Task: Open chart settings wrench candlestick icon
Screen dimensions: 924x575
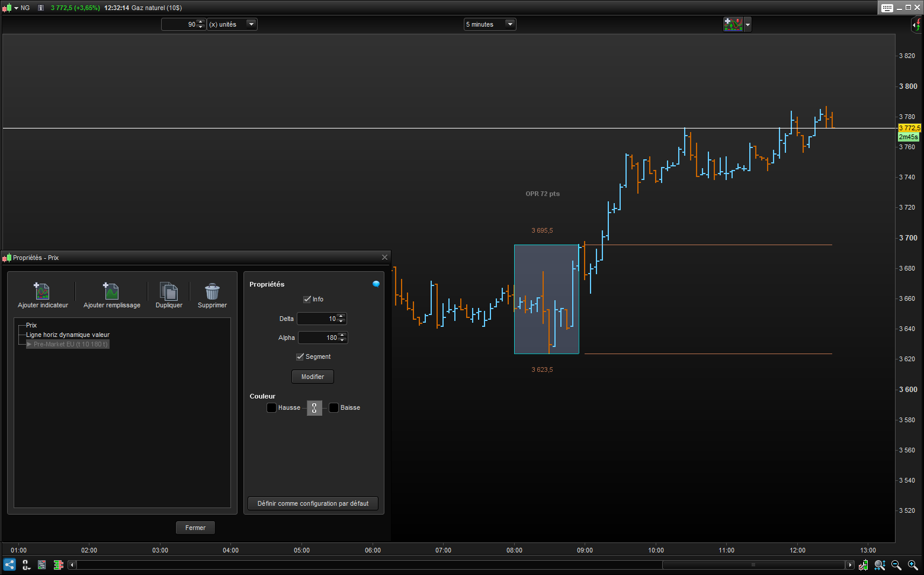Action: [x=864, y=565]
